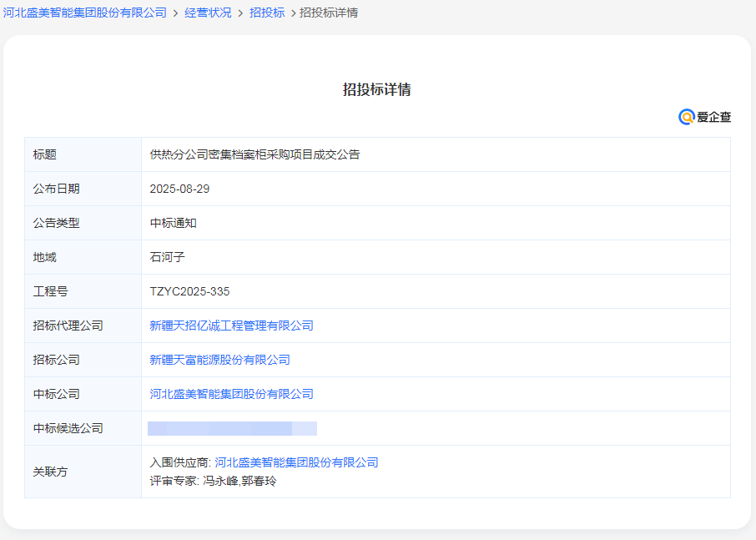
Task: Click 河北盛美智能集团股份有限公司 winning bidder link
Action: click(232, 393)
